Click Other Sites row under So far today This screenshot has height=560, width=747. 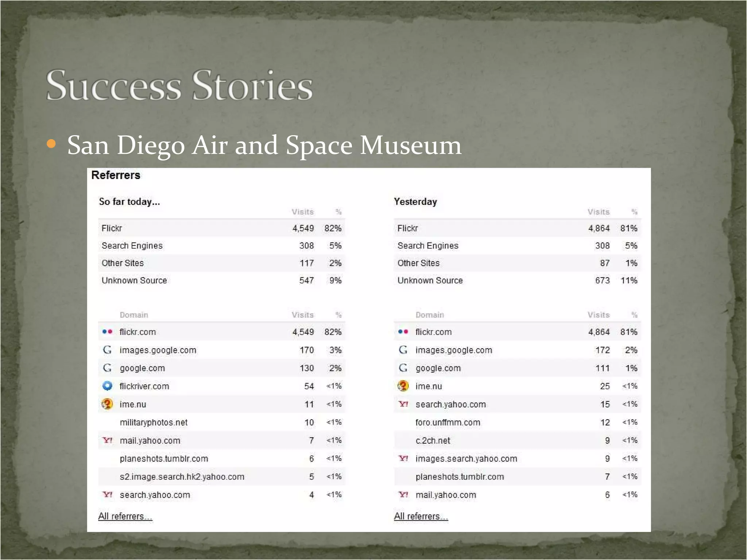coord(222,263)
